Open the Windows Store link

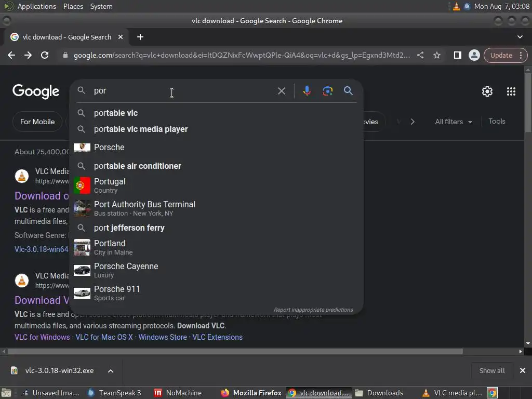coord(163,337)
